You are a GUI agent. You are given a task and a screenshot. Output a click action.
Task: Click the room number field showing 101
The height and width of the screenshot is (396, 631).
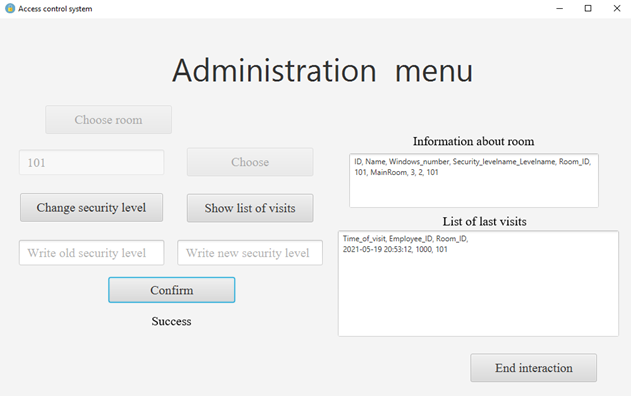click(91, 163)
